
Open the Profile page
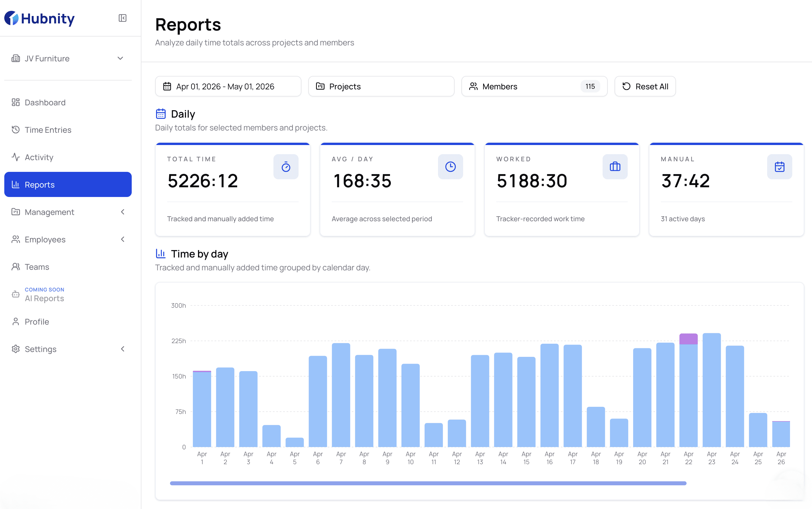[x=68, y=321]
